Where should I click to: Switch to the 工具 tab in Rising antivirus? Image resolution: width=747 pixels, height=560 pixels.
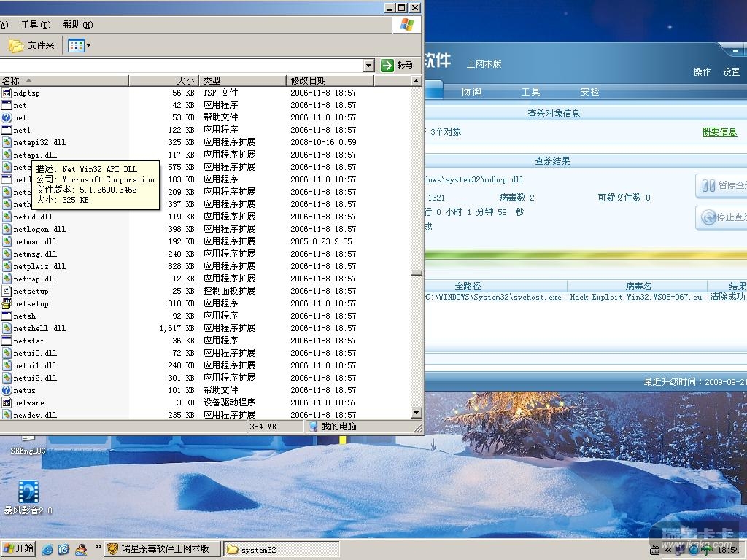530,91
